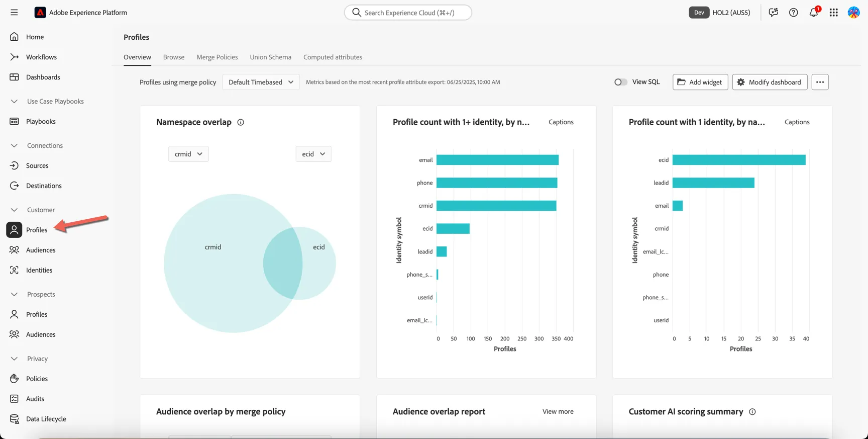The height and width of the screenshot is (439, 868).
Task: Click the Search Experience Cloud field
Action: 408,13
